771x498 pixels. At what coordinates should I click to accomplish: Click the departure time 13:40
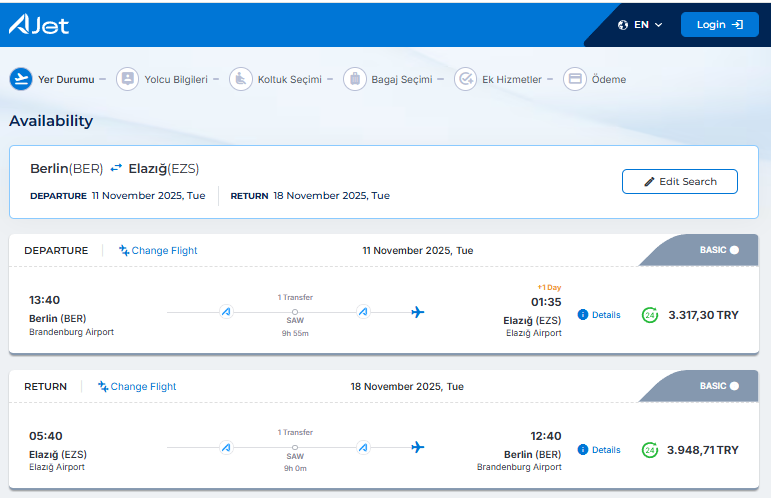pyautogui.click(x=44, y=300)
